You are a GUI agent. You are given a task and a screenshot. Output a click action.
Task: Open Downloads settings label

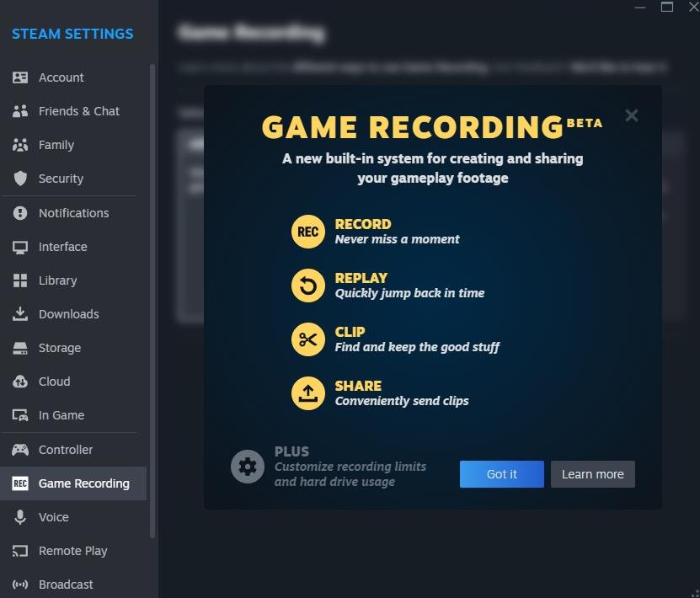point(69,314)
